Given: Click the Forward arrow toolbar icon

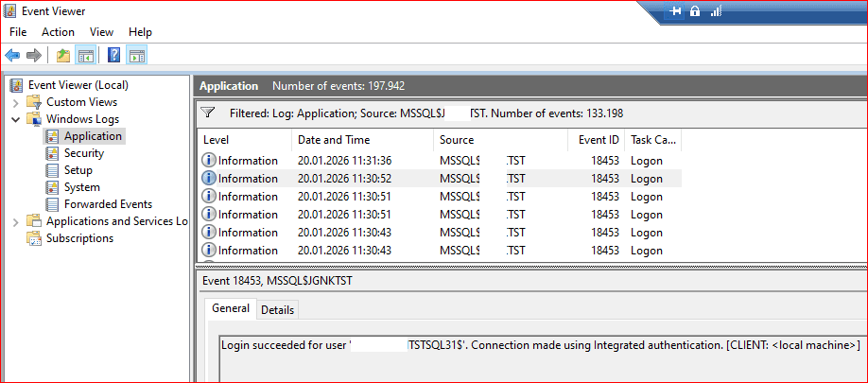Looking at the screenshot, I should click(x=34, y=55).
